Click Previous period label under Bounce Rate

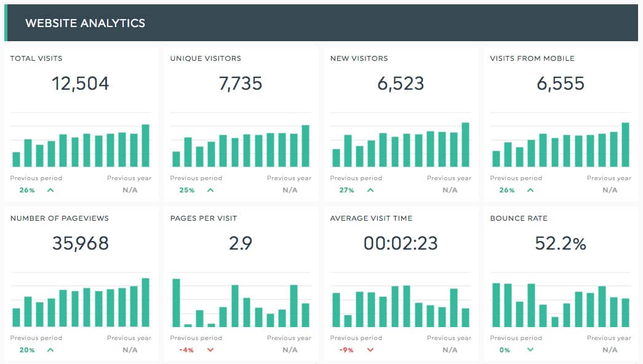tap(516, 338)
